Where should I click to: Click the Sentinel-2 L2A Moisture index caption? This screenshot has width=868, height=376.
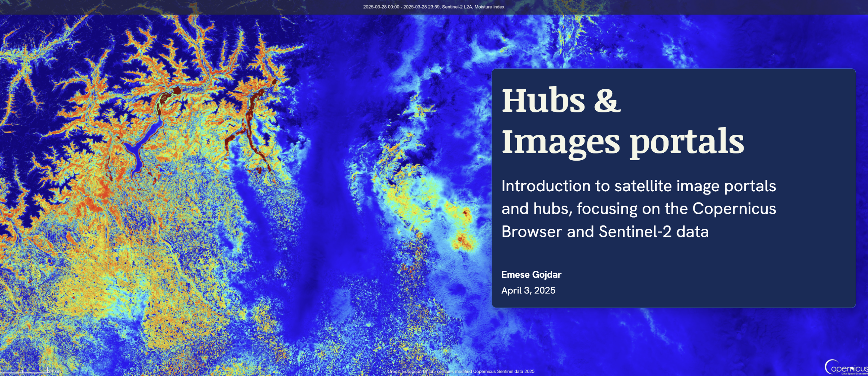coord(433,7)
